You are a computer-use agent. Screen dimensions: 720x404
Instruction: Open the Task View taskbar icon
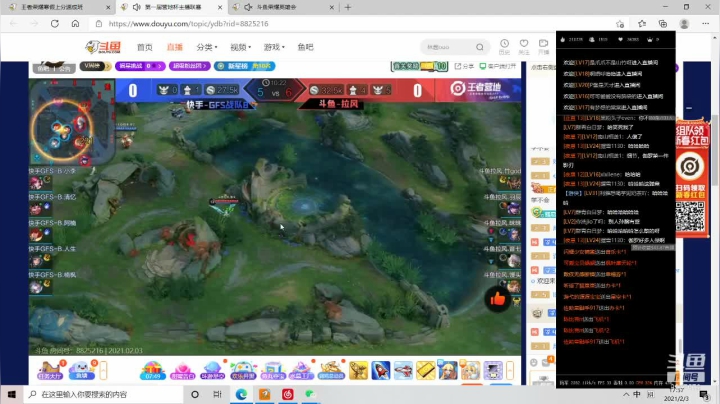[218, 394]
